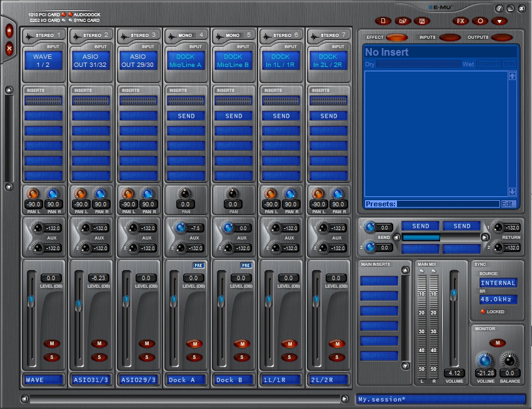Open the downward triangle menu button
The width and height of the screenshot is (532, 409).
pyautogui.click(x=499, y=21)
